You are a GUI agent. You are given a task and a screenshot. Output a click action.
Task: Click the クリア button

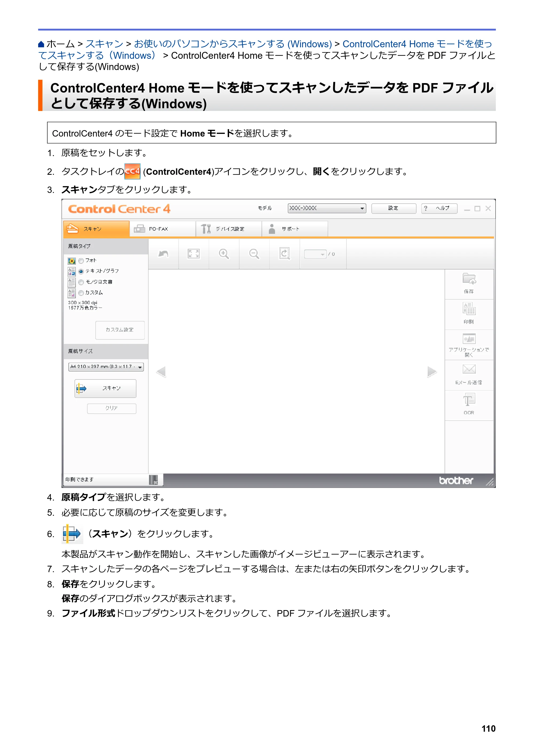pos(112,408)
